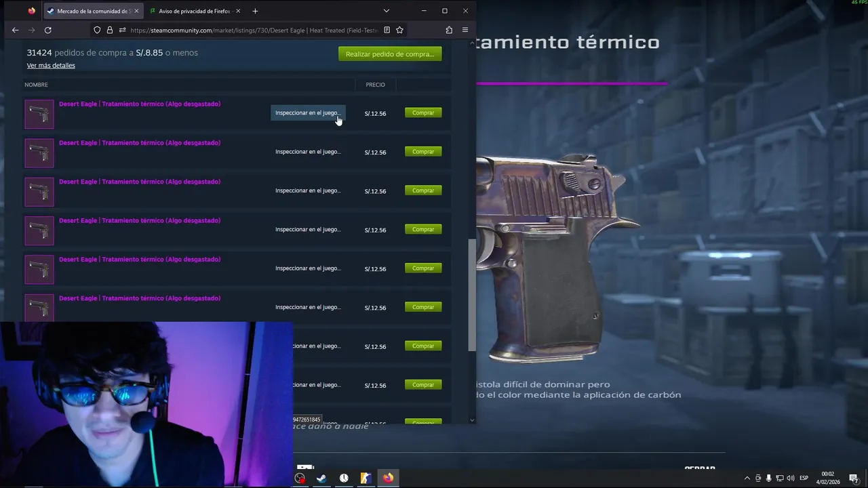The width and height of the screenshot is (868, 488).
Task: Switch to the Counter-Strike taskbar icon
Action: point(366,478)
